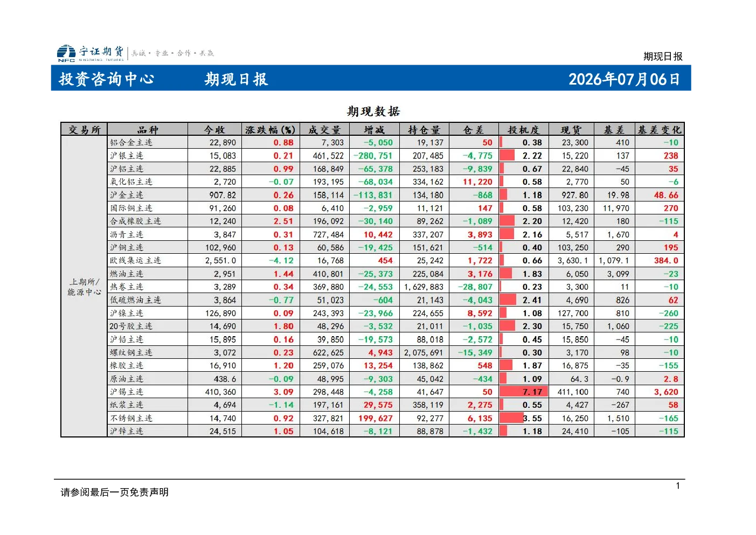Click the 沪银主连 volume 461,522
Image resolution: width=756 pixels, height=535 pixels.
(x=328, y=156)
